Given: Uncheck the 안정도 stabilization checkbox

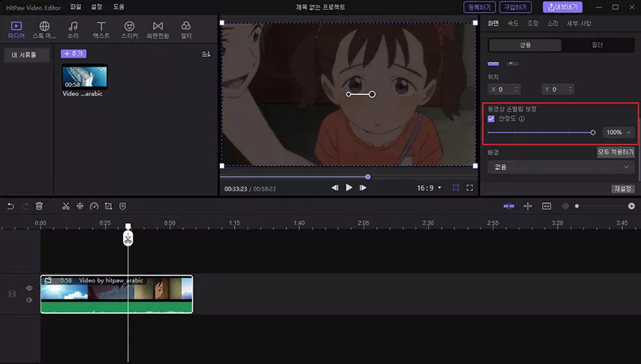Looking at the screenshot, I should (x=491, y=119).
